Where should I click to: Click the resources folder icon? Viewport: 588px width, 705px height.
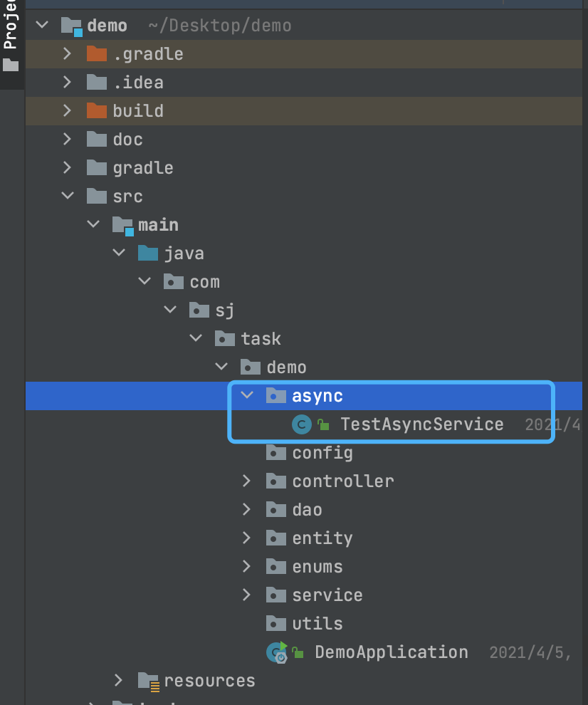pos(148,681)
